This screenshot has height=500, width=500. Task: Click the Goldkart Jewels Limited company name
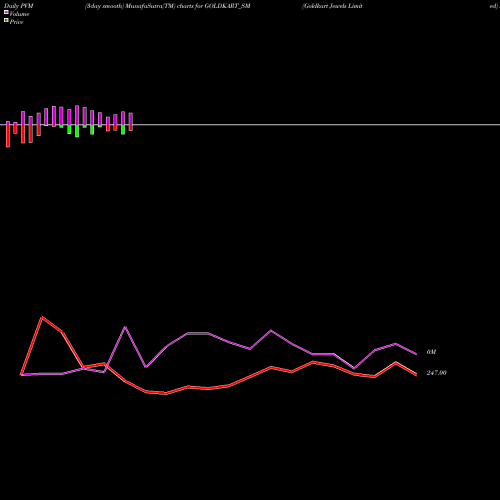332,6
